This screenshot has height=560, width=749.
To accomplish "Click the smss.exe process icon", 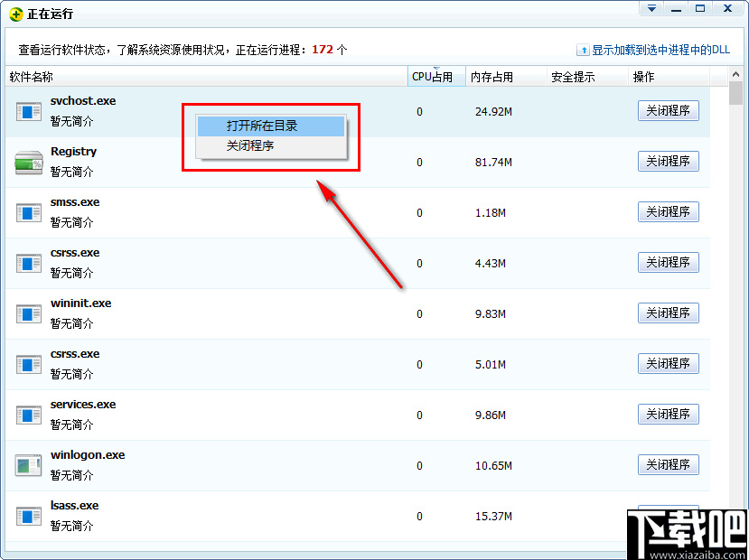I will tap(29, 213).
